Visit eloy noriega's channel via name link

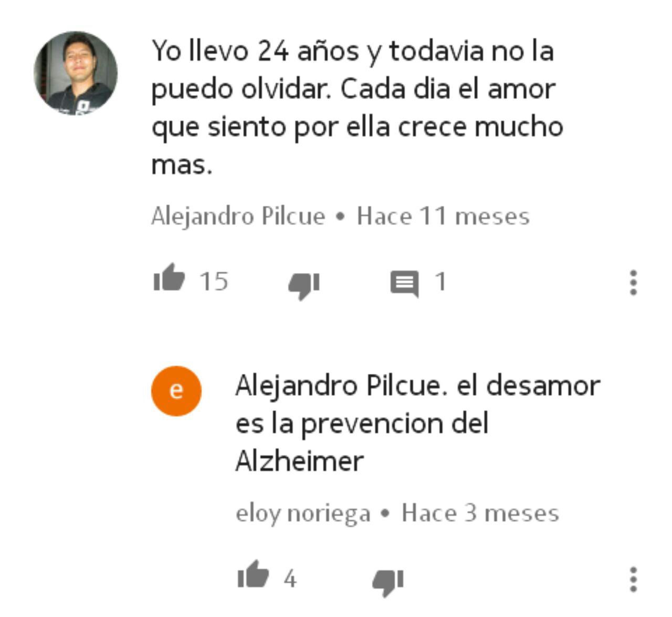[x=303, y=513]
